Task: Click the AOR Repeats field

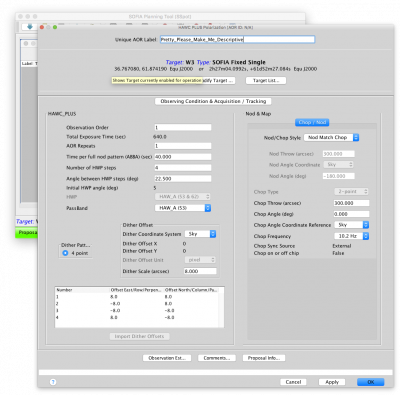Action: (183, 146)
